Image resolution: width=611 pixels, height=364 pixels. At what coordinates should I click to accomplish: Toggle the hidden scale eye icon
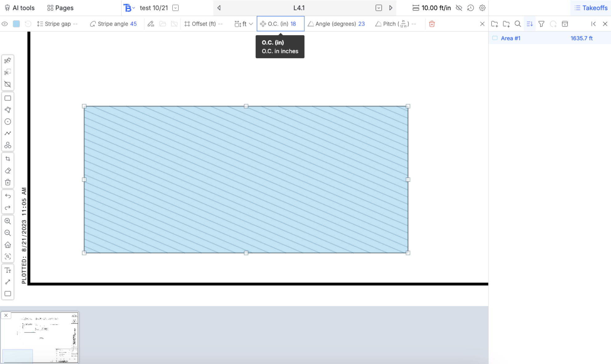pyautogui.click(x=459, y=8)
